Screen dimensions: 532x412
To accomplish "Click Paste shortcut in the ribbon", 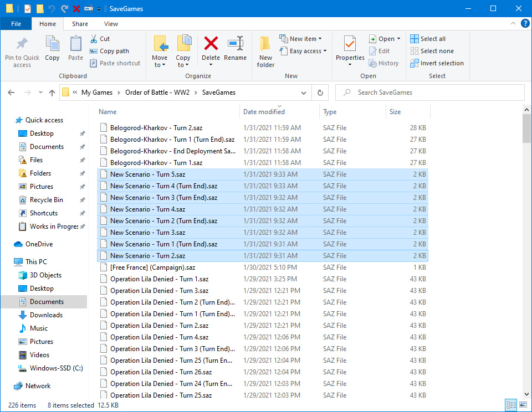I will tap(115, 63).
